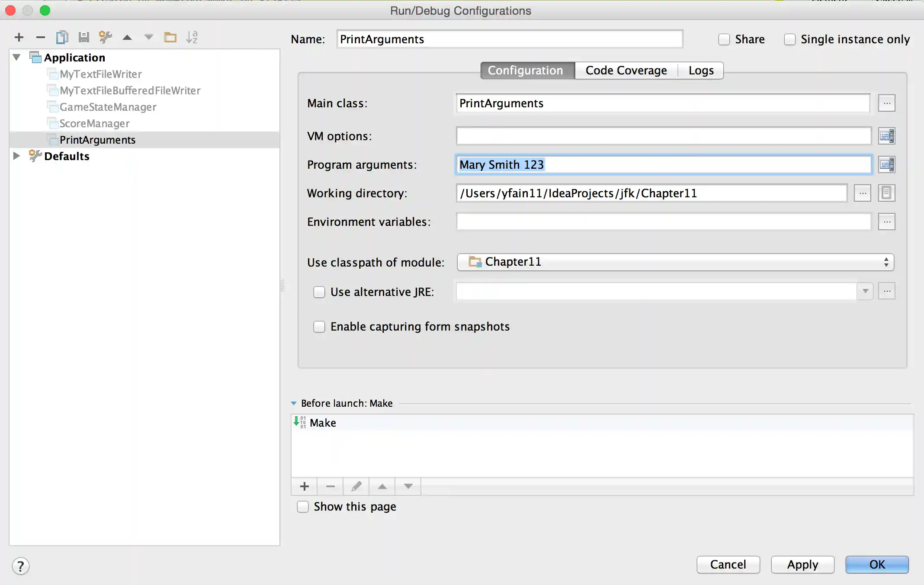
Task: Copy the selected configuration
Action: point(62,37)
